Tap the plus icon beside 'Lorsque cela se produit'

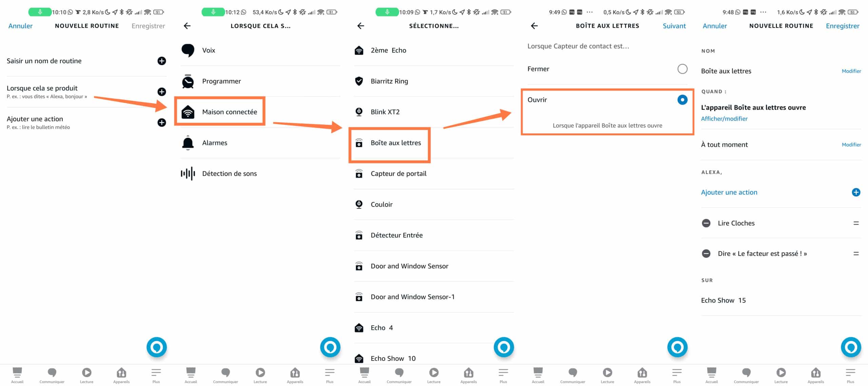tap(162, 92)
